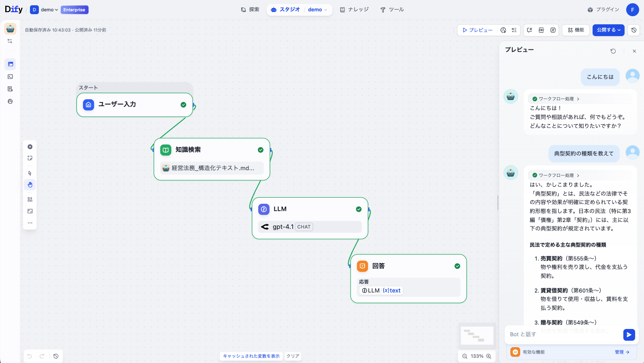Click the Dify logo
The width and height of the screenshot is (644, 363).
click(x=14, y=9)
